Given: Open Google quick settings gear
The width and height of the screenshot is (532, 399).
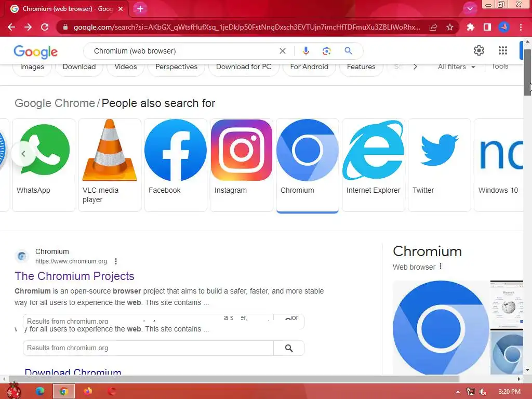Looking at the screenshot, I should click(x=478, y=50).
